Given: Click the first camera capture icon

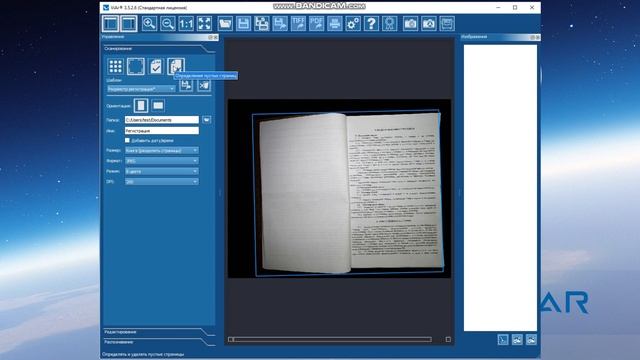Looking at the screenshot, I should coord(410,24).
